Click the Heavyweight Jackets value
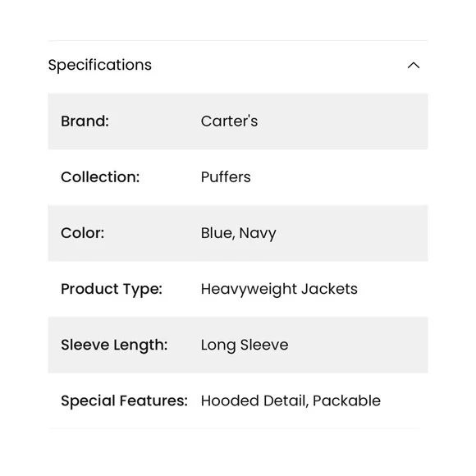The height and width of the screenshot is (476, 476). click(x=279, y=289)
